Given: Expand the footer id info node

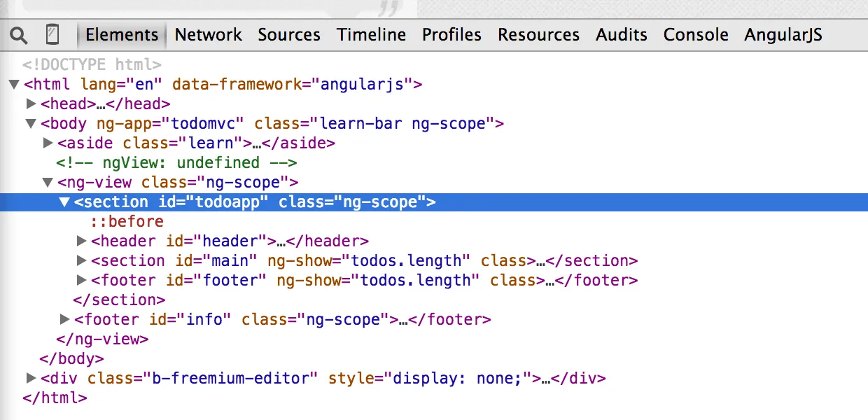Looking at the screenshot, I should coord(64,320).
